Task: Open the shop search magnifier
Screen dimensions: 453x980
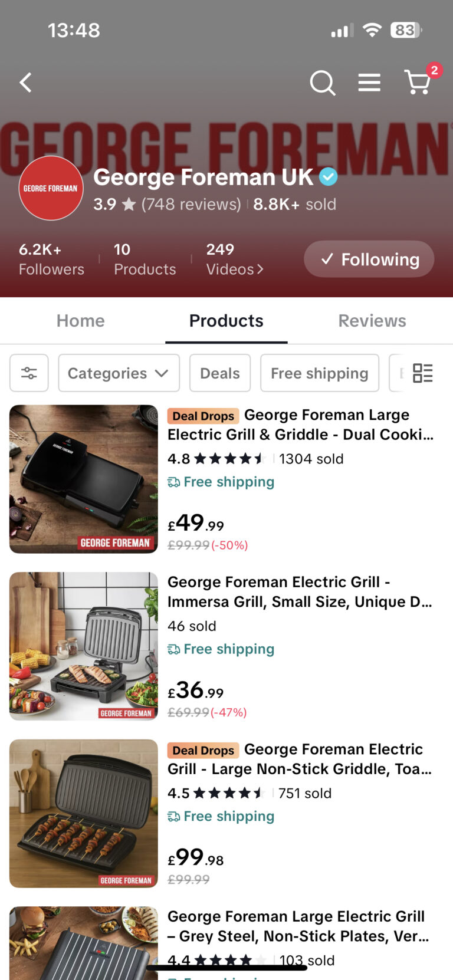Action: click(x=322, y=83)
